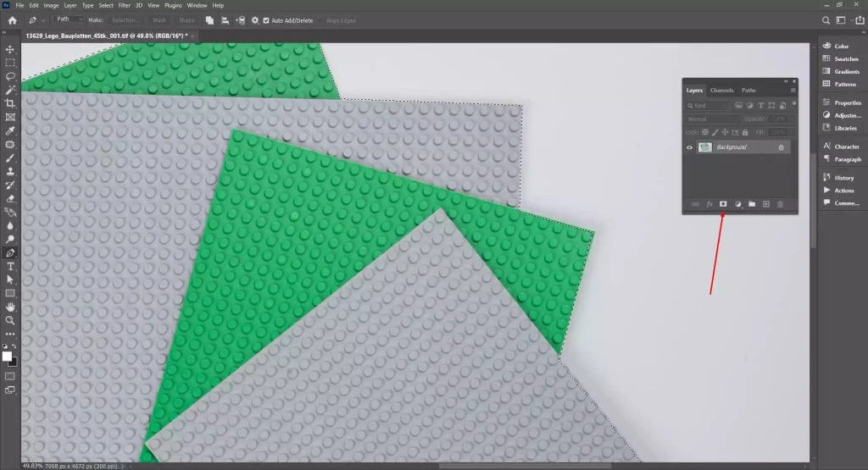Open path arrangement icon in options bar
This screenshot has width=868, height=470.
pos(240,20)
